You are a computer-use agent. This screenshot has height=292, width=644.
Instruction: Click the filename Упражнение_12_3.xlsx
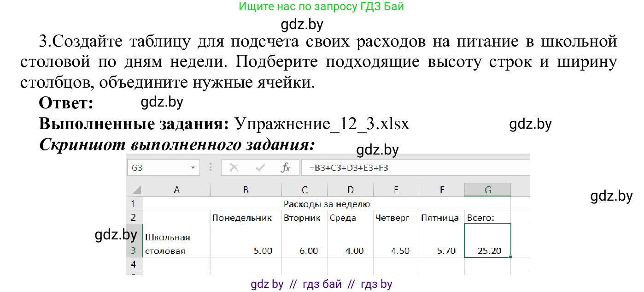point(322,124)
